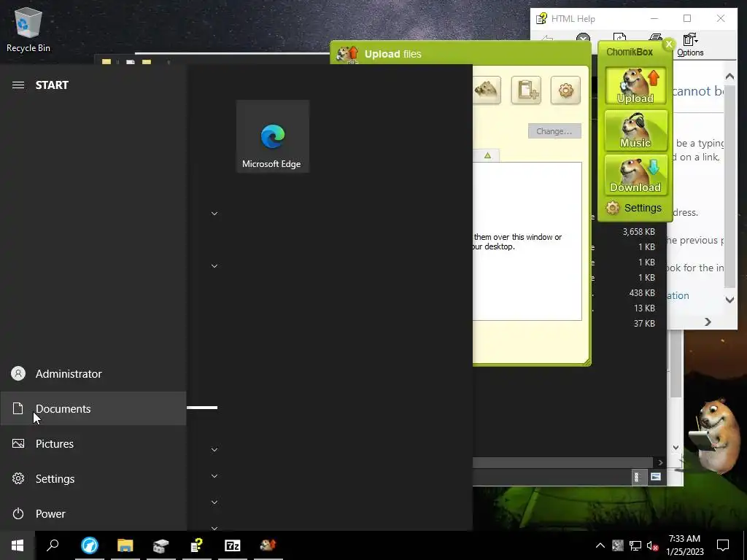Select the 37 KB file size entry
This screenshot has height=560, width=747.
(644, 323)
